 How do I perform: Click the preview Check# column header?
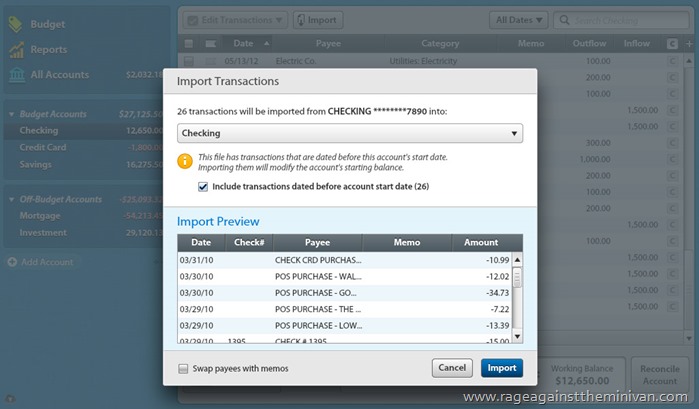(x=249, y=243)
